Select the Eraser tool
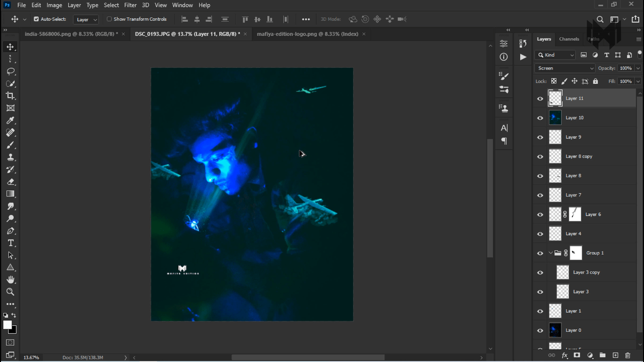644x362 pixels. pos(10,181)
